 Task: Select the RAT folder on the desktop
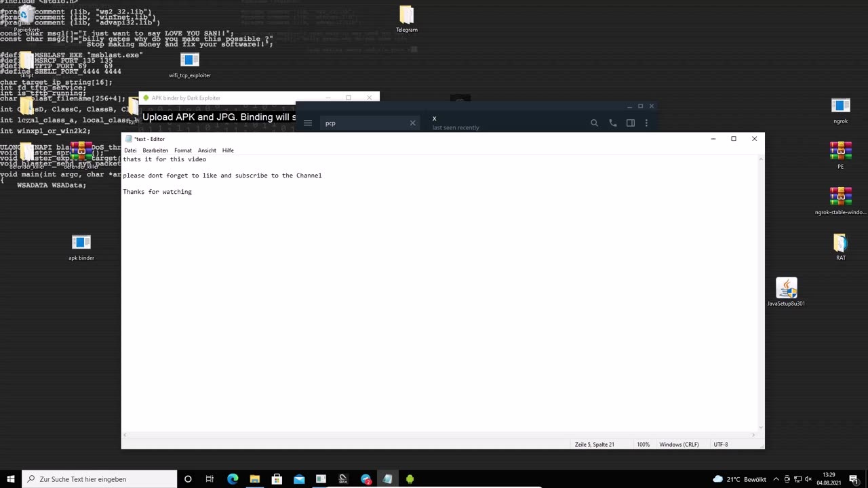pyautogui.click(x=841, y=247)
